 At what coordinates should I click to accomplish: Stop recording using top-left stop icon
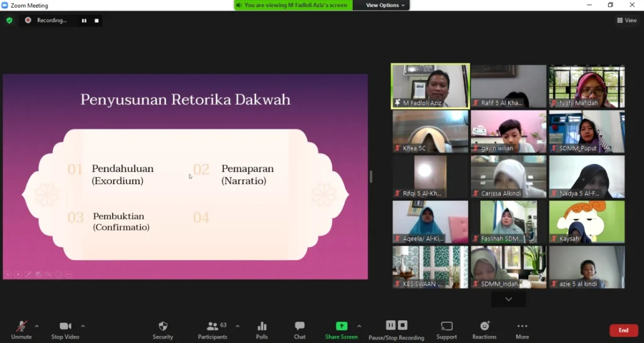96,21
